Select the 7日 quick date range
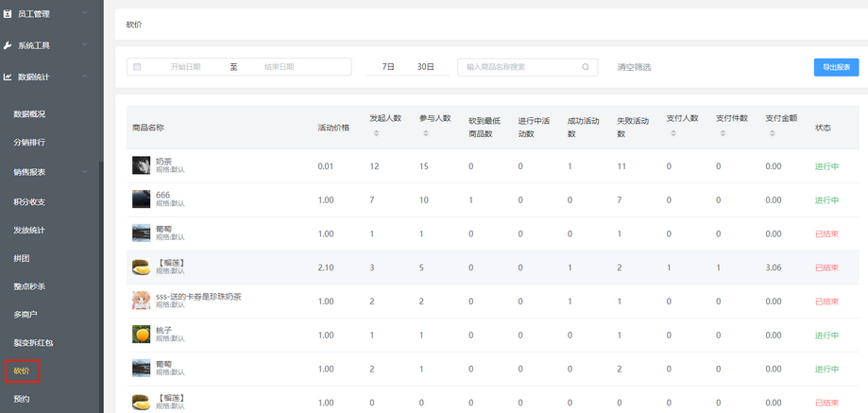This screenshot has height=413, width=868. [388, 67]
